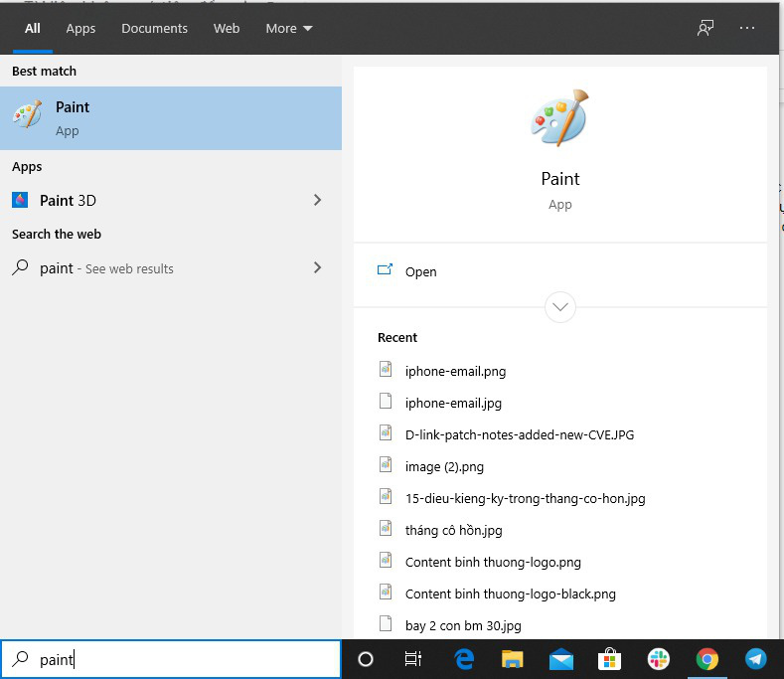Screen dimensions: 784x679
Task: Switch to the Apps tab
Action: [80, 28]
